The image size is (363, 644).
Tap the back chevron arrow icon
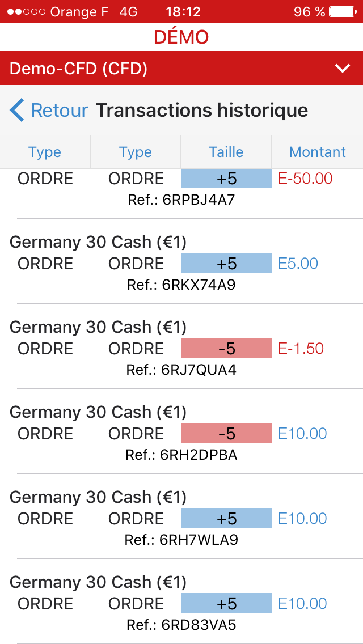click(x=18, y=110)
